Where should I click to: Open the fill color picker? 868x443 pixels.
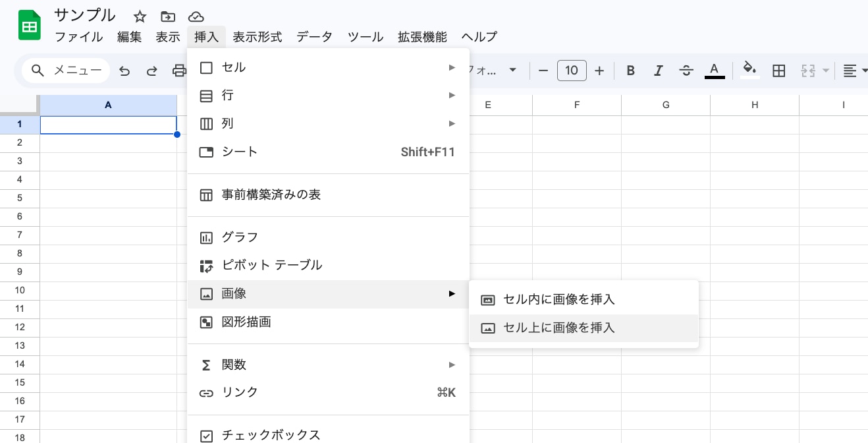click(749, 71)
